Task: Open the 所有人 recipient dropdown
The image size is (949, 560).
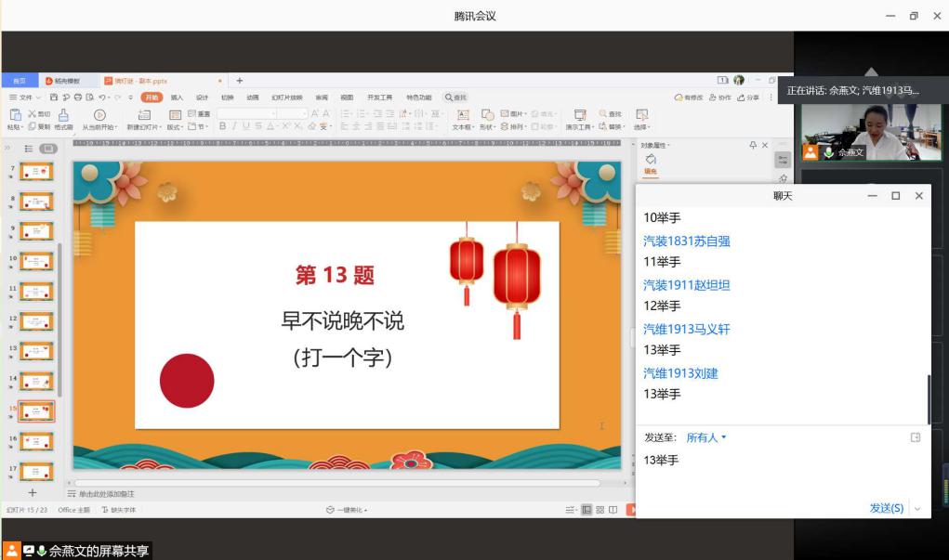Action: pyautogui.click(x=705, y=437)
